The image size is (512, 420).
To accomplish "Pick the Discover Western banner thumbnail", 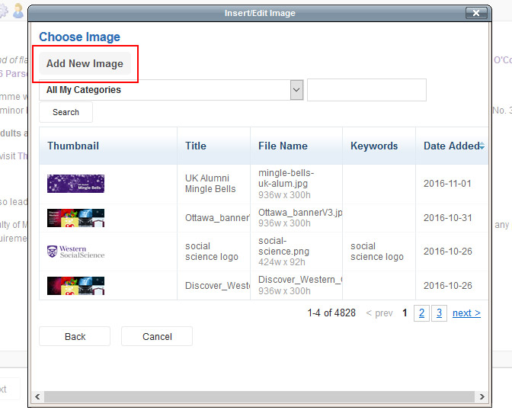I will (75, 286).
